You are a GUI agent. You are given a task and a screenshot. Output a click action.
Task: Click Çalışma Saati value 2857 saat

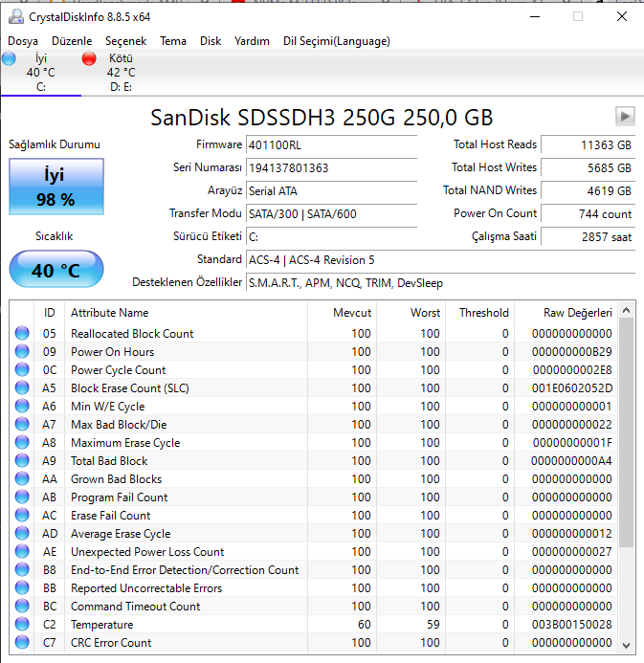click(588, 237)
